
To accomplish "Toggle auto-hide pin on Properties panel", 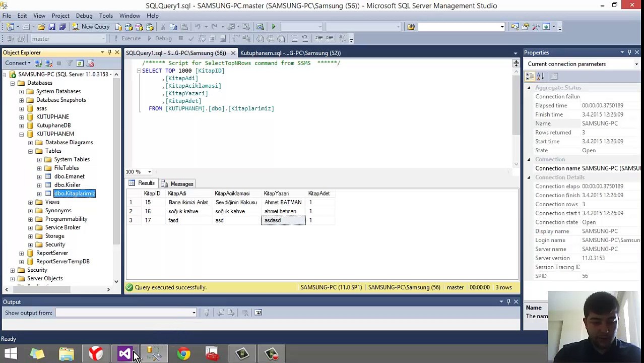I will click(629, 52).
